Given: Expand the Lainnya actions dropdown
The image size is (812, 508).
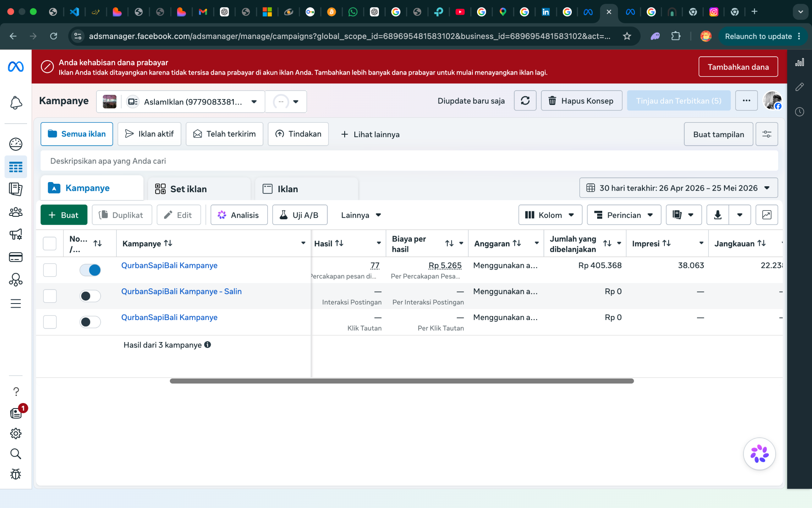Looking at the screenshot, I should (x=361, y=215).
